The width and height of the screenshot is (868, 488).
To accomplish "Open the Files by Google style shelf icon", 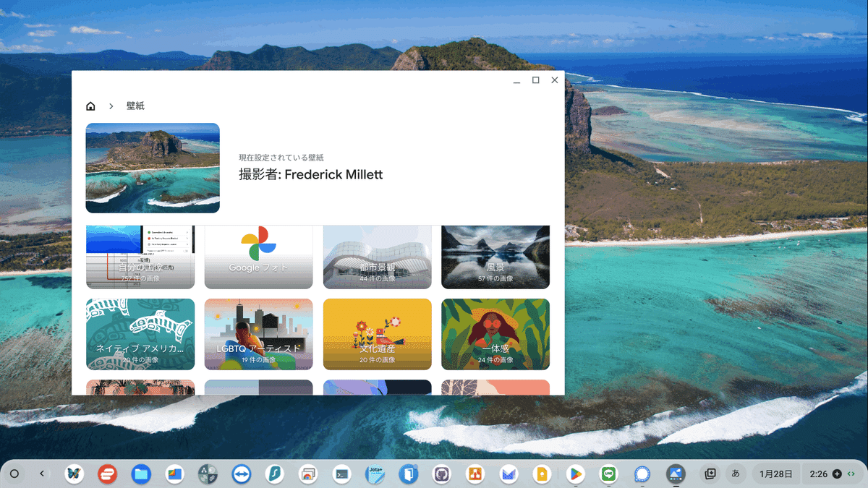I will (x=174, y=474).
